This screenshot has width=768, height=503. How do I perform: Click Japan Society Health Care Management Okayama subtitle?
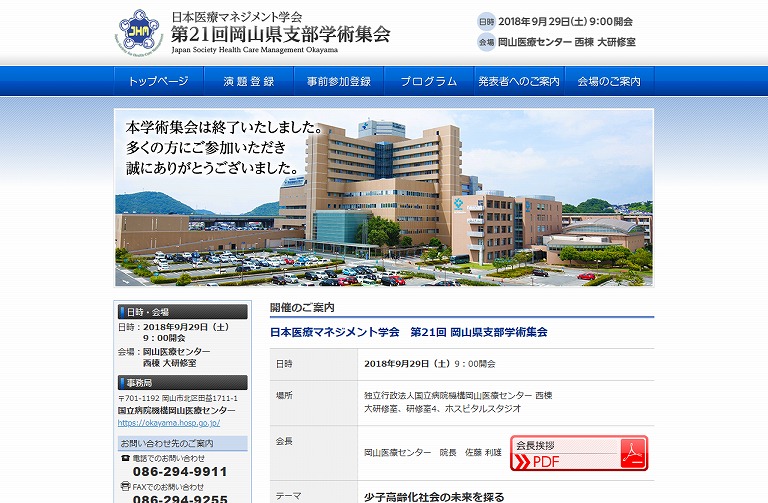(254, 50)
